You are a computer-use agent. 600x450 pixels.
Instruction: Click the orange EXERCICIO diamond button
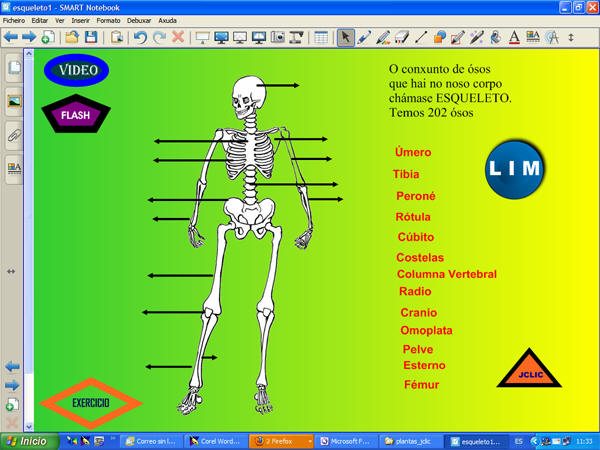90,402
